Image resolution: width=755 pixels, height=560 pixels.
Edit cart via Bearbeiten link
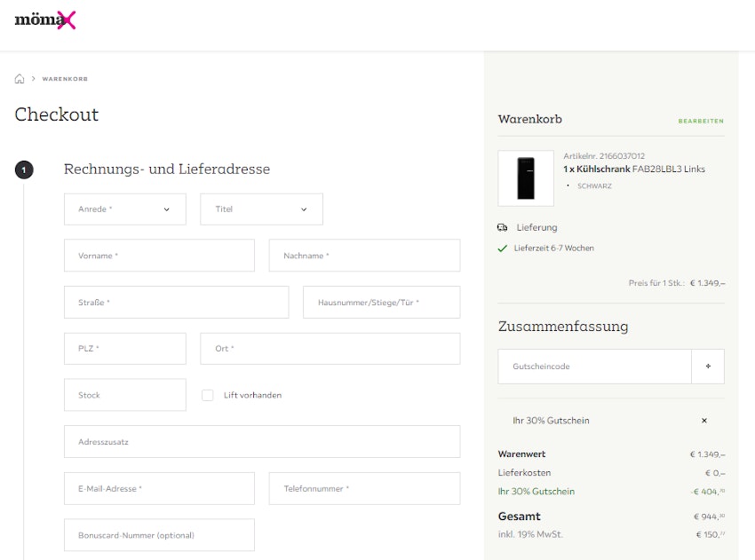point(700,121)
